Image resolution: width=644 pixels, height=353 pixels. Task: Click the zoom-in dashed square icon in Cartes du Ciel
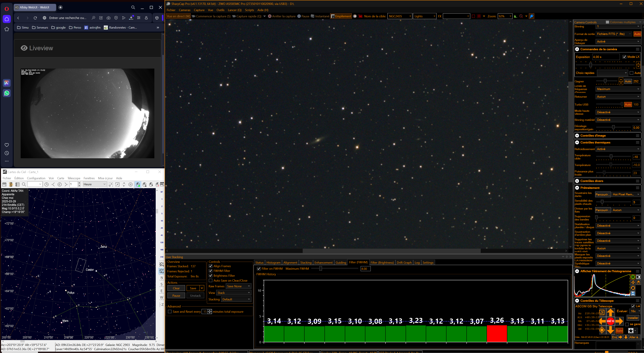111,184
